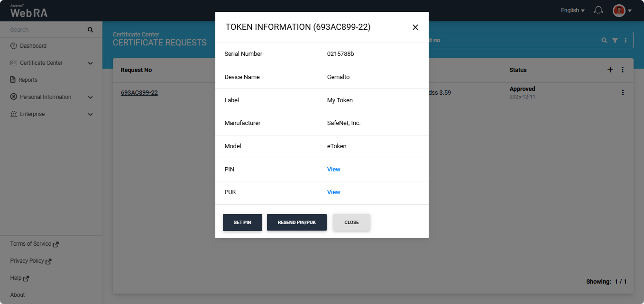Open the row options menu for the Approved request
Image resolution: width=644 pixels, height=304 pixels.
point(623,93)
